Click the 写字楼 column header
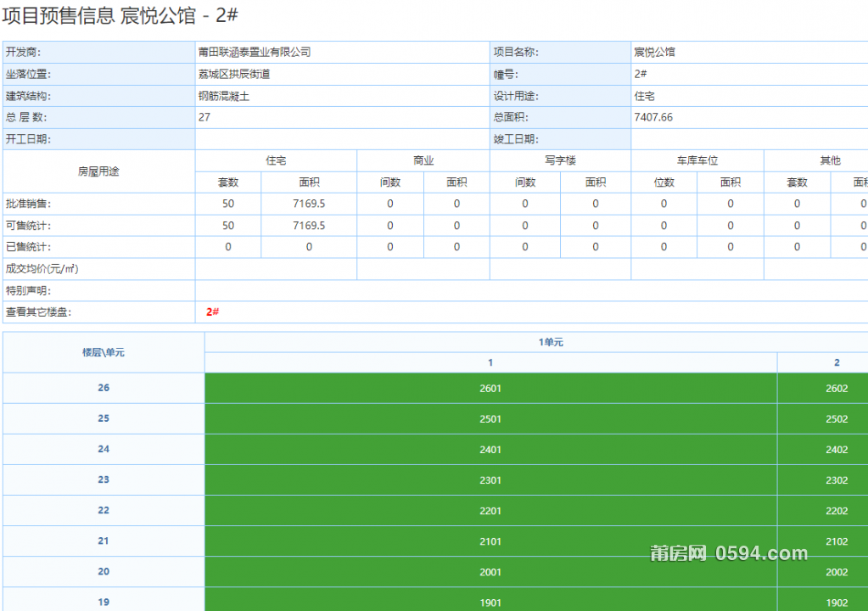Image resolution: width=868 pixels, height=611 pixels. pos(560,160)
